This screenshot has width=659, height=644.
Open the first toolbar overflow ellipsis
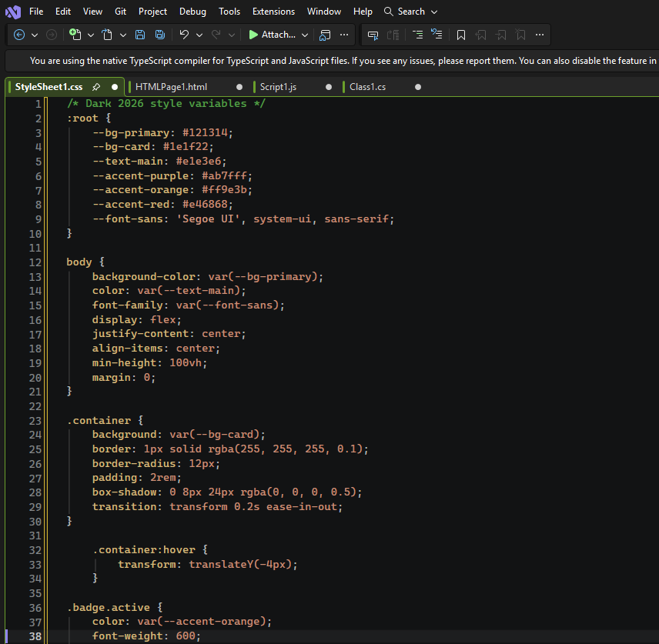point(344,35)
